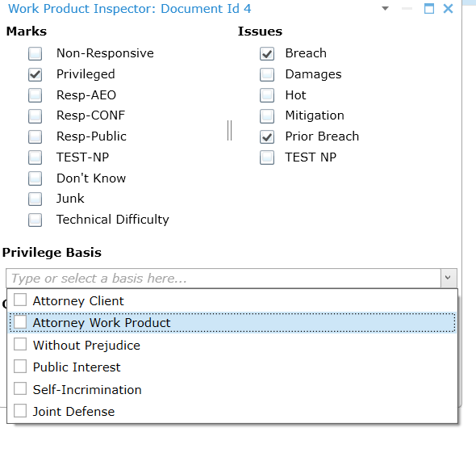The width and height of the screenshot is (476, 453).
Task: Uncheck the Breach issue
Action: pos(267,54)
